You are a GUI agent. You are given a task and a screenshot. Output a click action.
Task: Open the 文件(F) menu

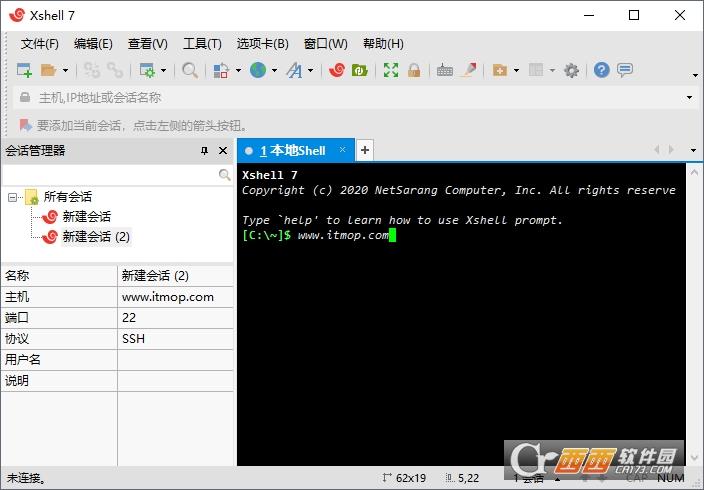click(x=39, y=44)
